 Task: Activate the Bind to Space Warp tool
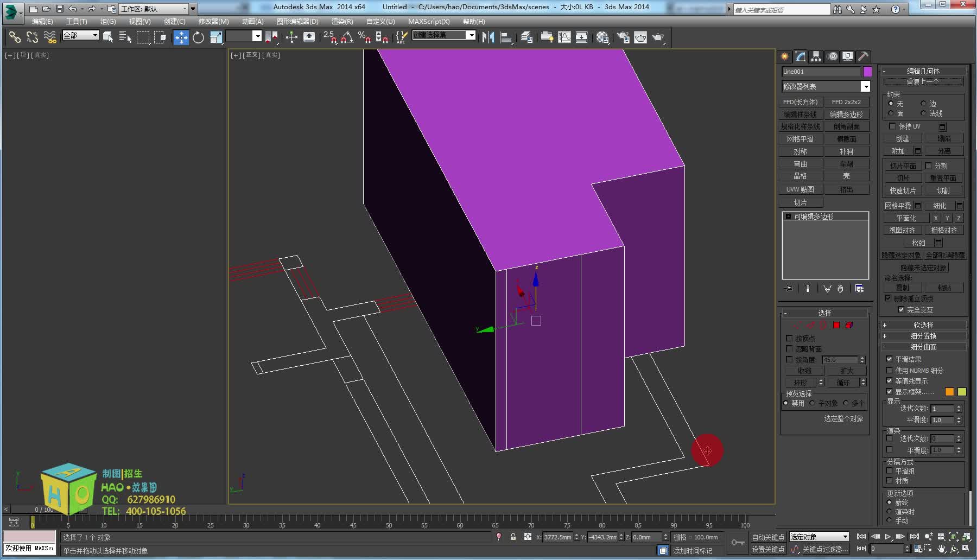point(49,37)
